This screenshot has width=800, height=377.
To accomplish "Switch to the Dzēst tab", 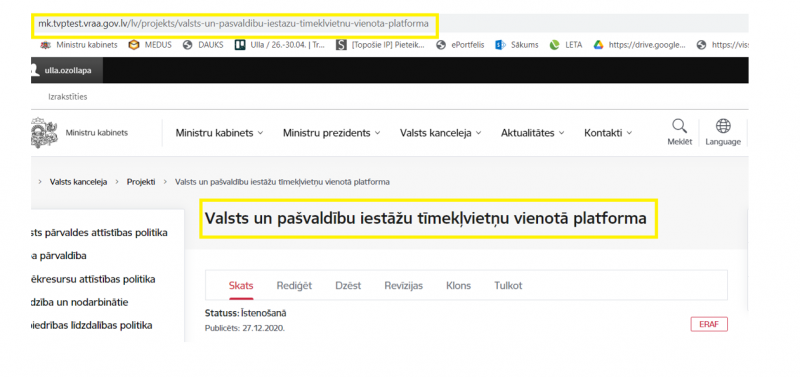I will [x=348, y=286].
